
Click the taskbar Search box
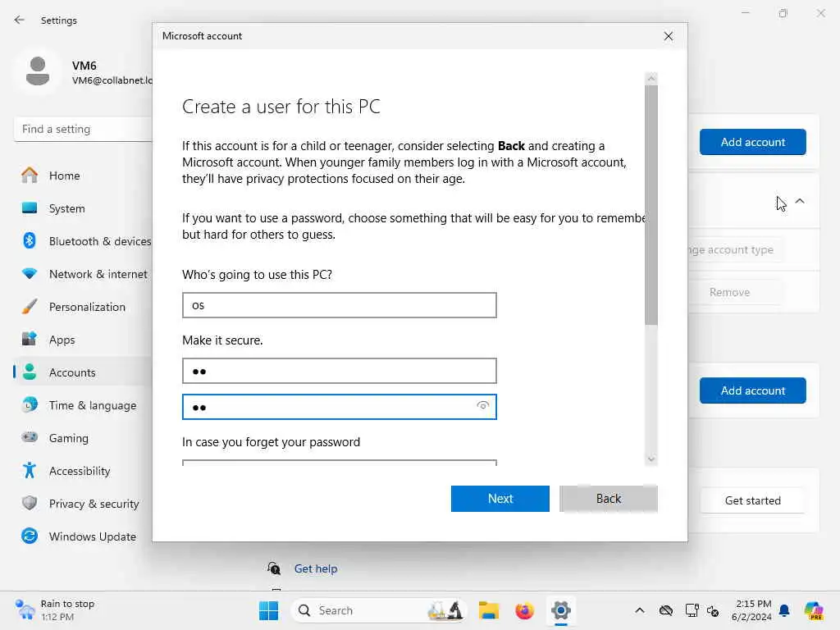coord(379,610)
